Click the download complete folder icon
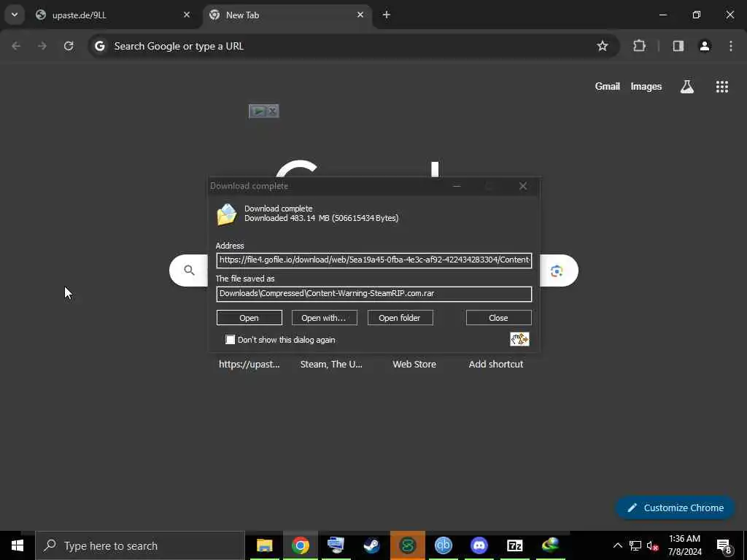The image size is (747, 560). 227,214
